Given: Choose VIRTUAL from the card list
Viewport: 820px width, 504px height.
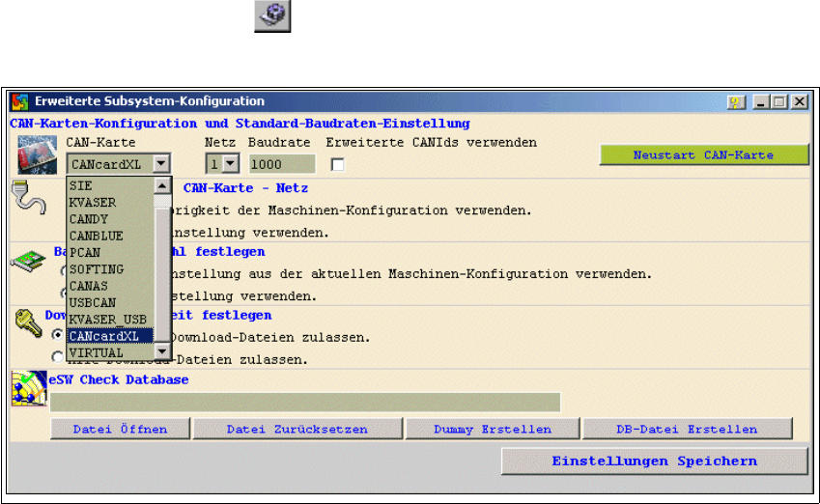Looking at the screenshot, I should point(110,353).
